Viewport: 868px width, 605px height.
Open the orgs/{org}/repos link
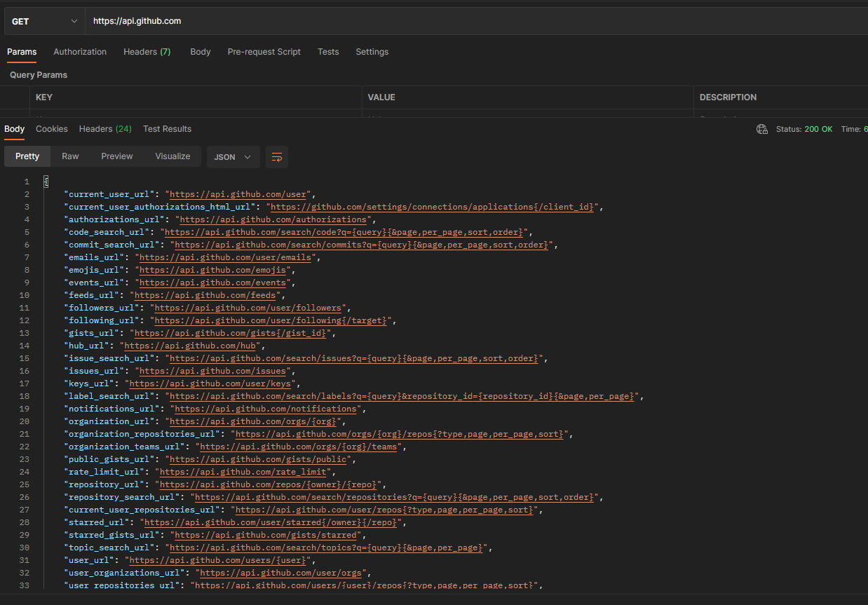399,434
